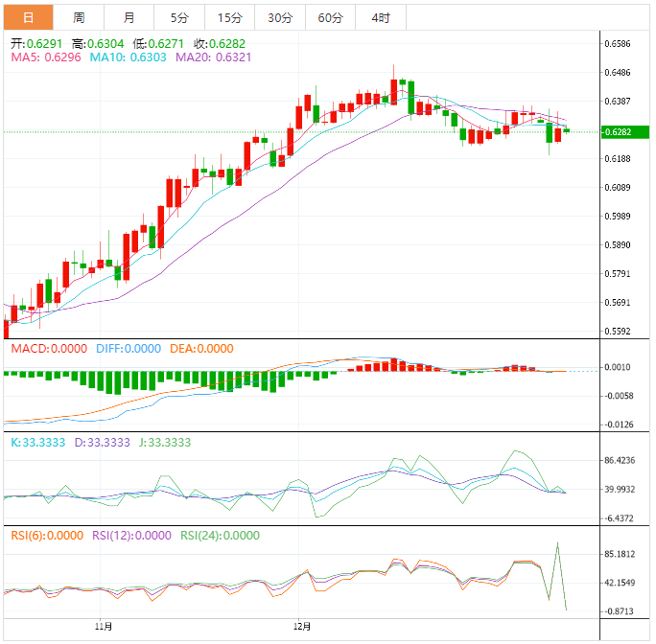Viewport: 656px width, 644px height.
Task: Switch to the 日 daily chart tab
Action: click(28, 17)
